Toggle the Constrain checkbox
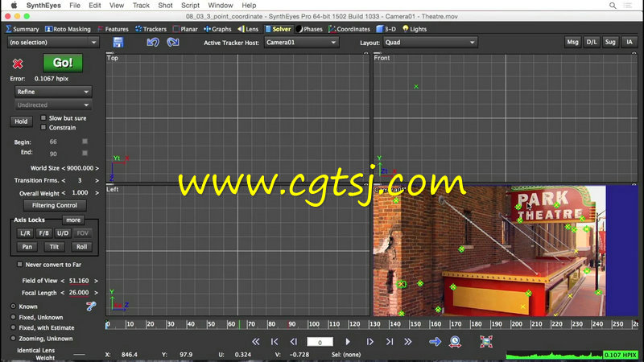 tap(43, 127)
